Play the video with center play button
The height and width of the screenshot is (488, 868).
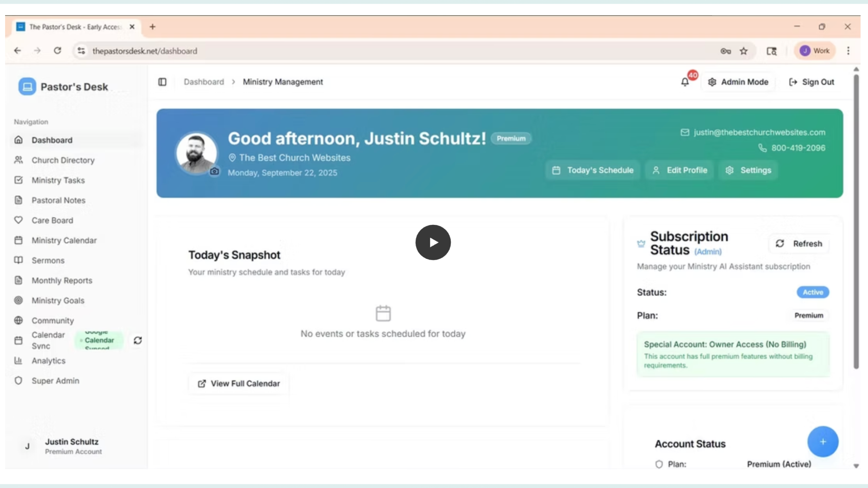(433, 242)
